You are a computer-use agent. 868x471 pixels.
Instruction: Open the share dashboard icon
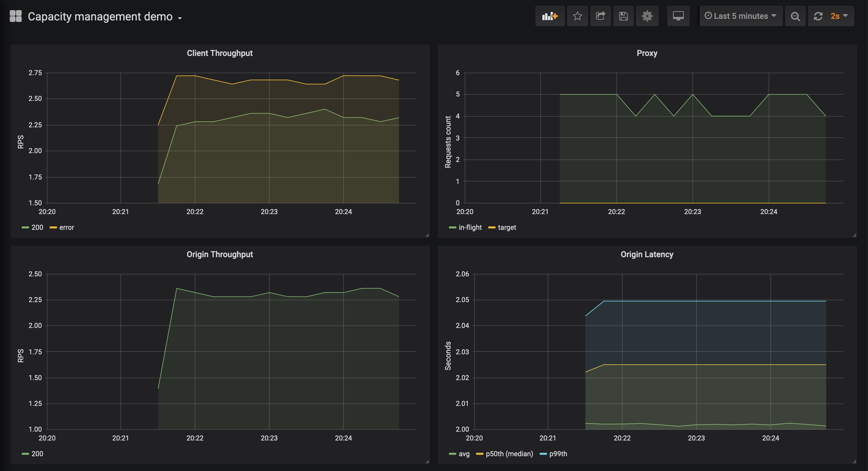click(x=601, y=16)
